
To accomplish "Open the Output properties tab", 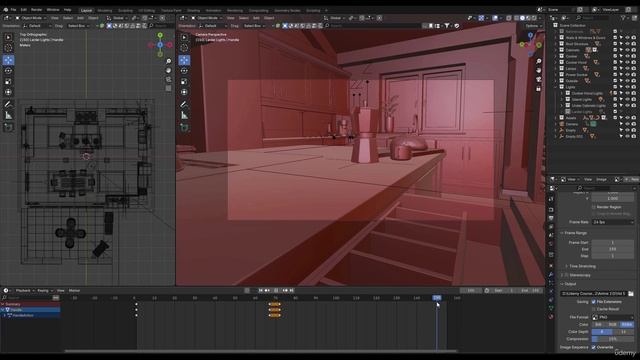I will pos(551,218).
